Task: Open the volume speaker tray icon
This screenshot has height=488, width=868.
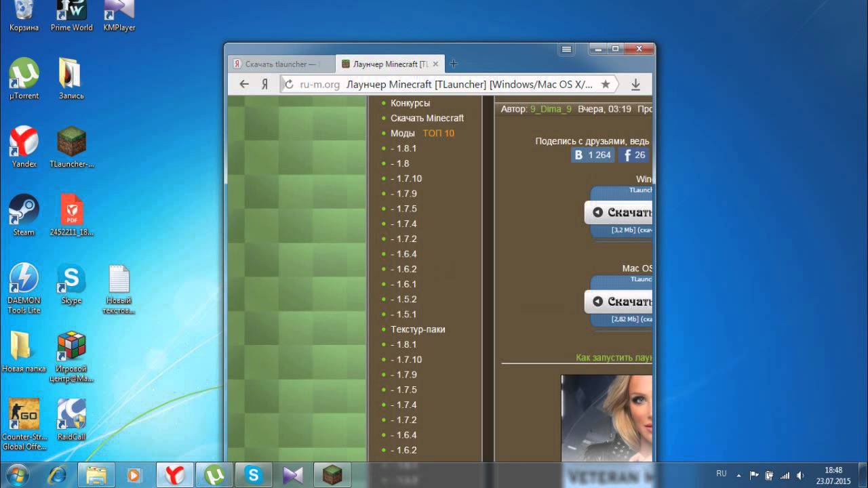Action: pos(800,476)
